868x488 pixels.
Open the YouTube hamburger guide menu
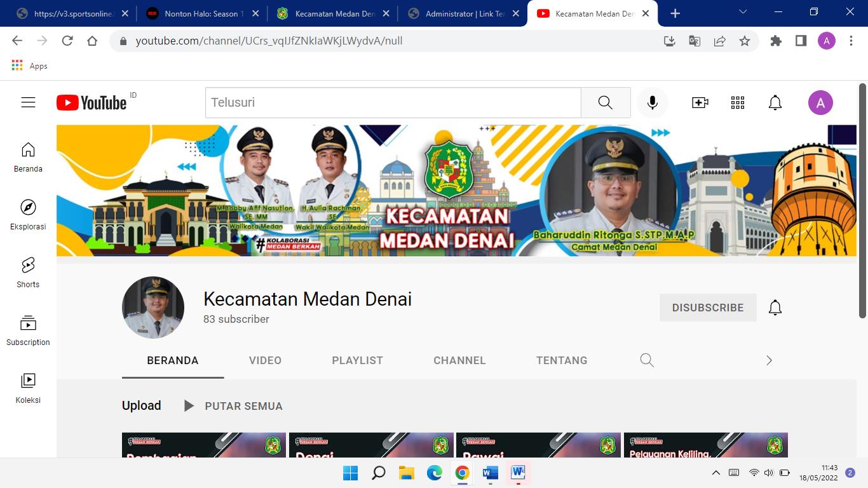pos(28,102)
